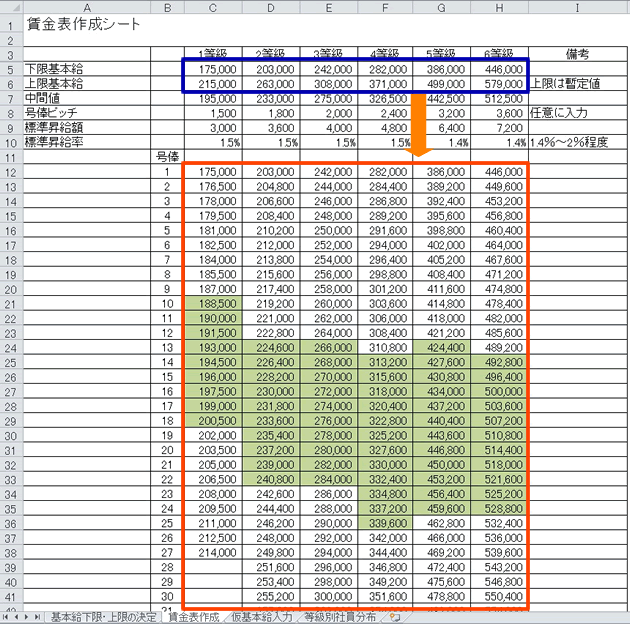This screenshot has width=630, height=624.
Task: Select highlighted cell 230,000
Action: 271,391
